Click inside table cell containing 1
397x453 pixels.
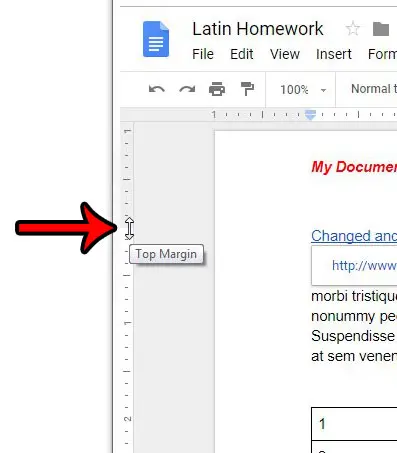click(354, 424)
